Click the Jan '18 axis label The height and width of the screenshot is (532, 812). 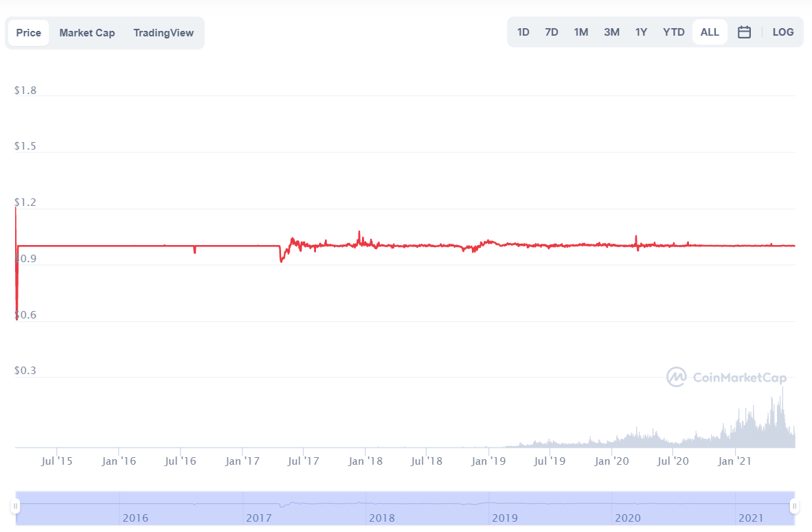point(365,461)
